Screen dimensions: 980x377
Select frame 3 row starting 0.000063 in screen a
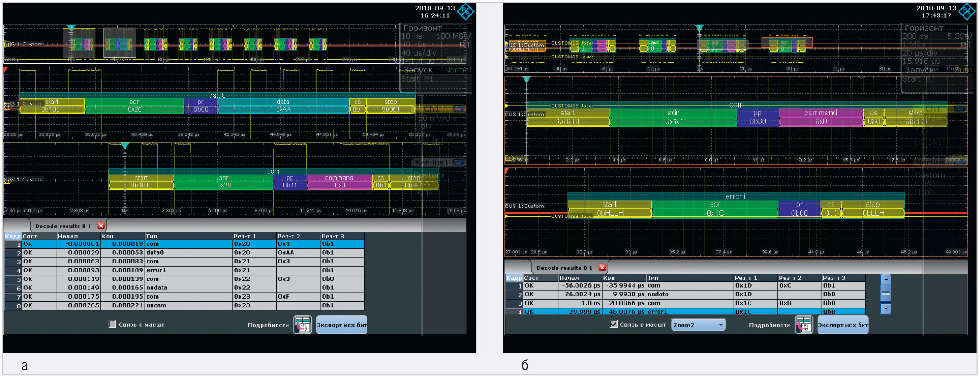pyautogui.click(x=184, y=262)
